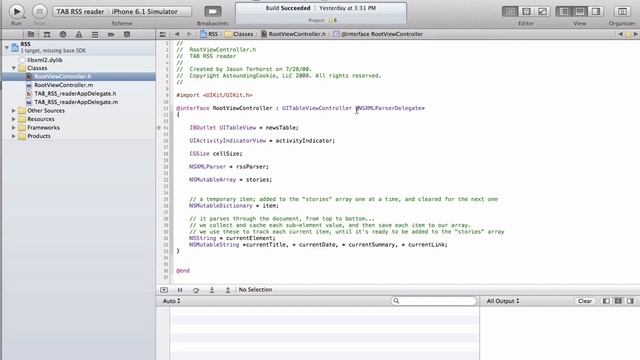Choose the iPhone 6.1 Simulator destination

point(145,11)
